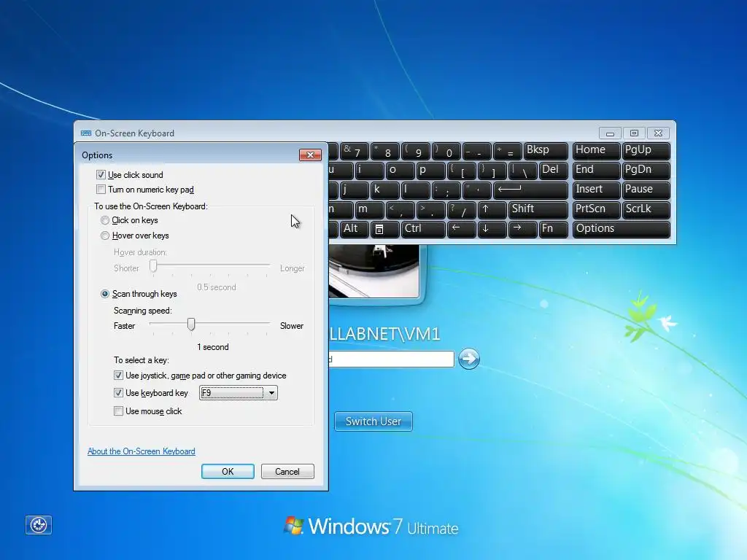This screenshot has height=560, width=747.
Task: Click the semicolon key
Action: 446,190
